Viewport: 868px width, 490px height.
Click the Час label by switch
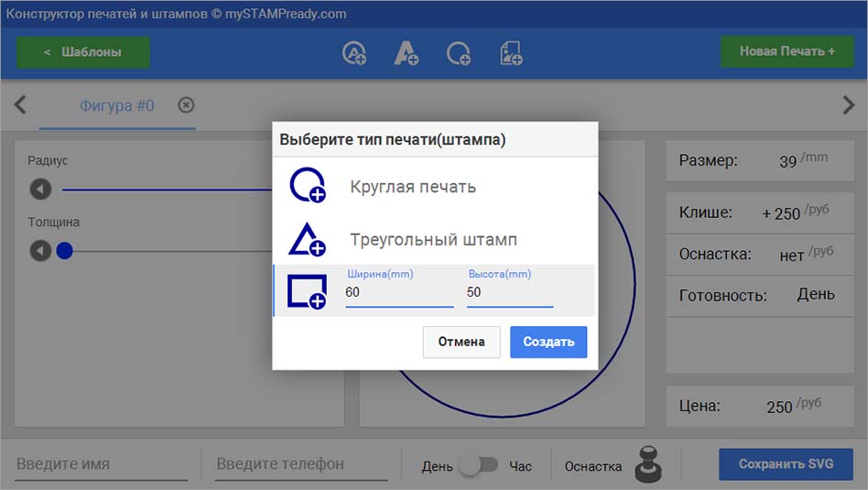(520, 466)
